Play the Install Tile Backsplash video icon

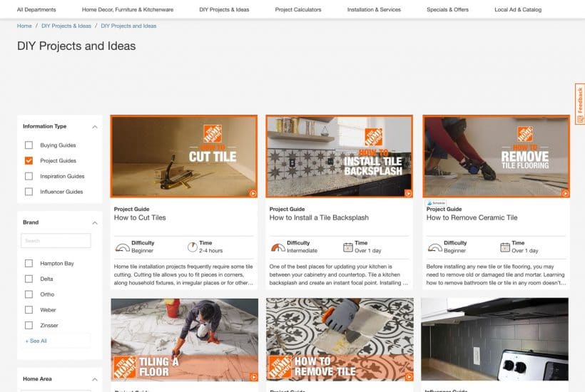tap(408, 193)
